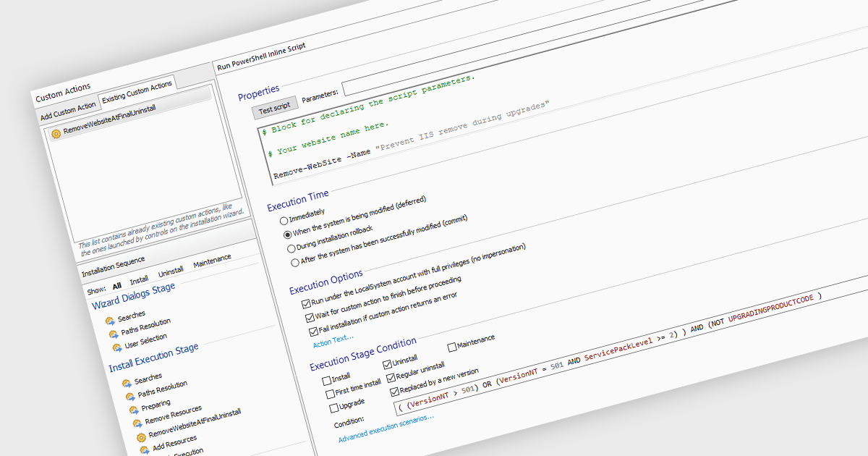Click the Test script button
The width and height of the screenshot is (868, 456).
pos(273,107)
